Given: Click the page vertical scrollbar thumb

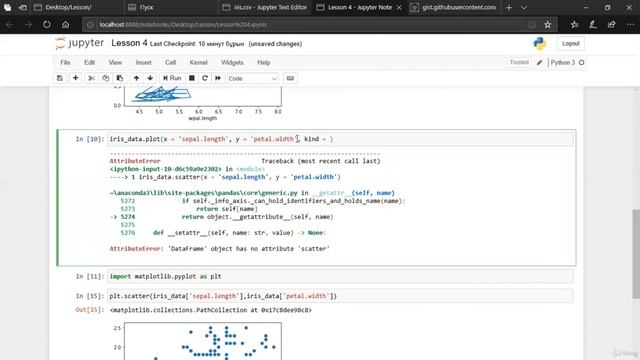Looking at the screenshot, I should tap(636, 253).
